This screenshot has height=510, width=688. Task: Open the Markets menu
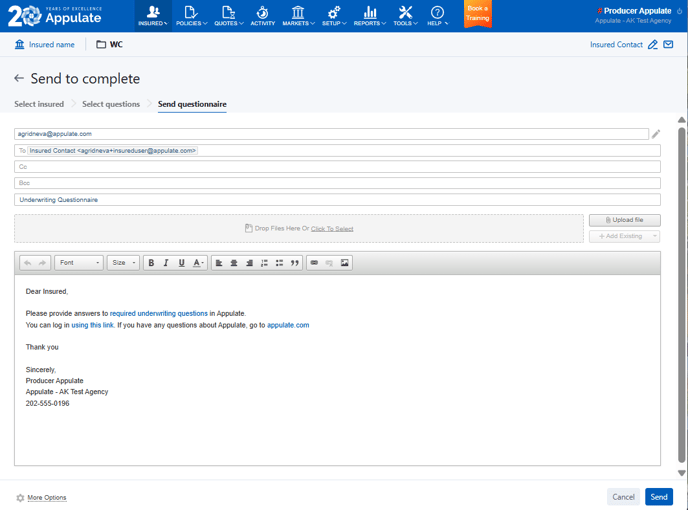point(298,16)
